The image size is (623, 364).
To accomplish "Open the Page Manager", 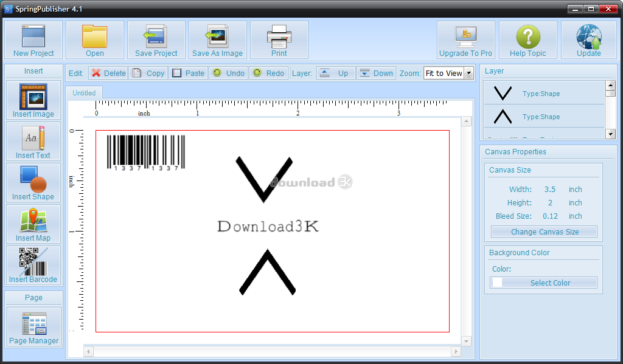I will click(34, 327).
